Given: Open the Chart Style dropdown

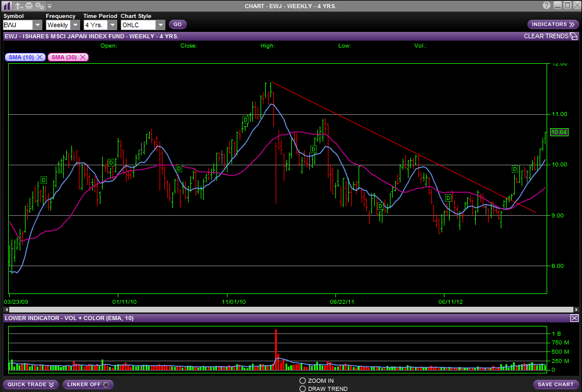Looking at the screenshot, I should (160, 25).
